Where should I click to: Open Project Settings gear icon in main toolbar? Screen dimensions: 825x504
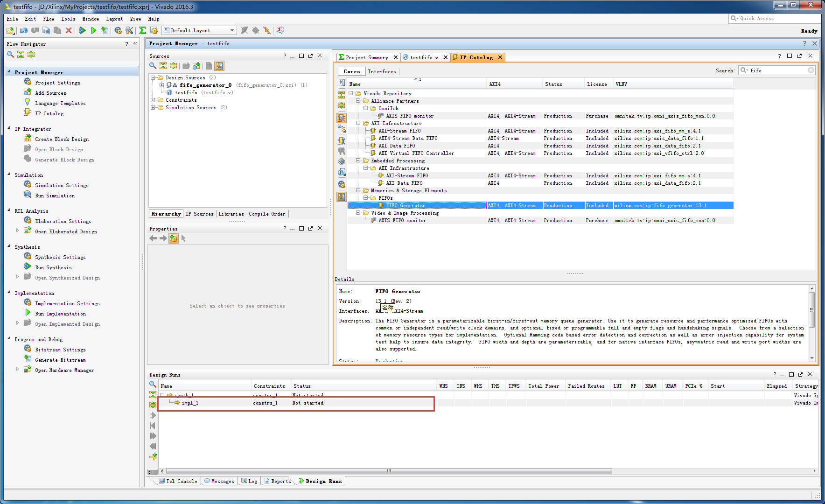tap(118, 31)
